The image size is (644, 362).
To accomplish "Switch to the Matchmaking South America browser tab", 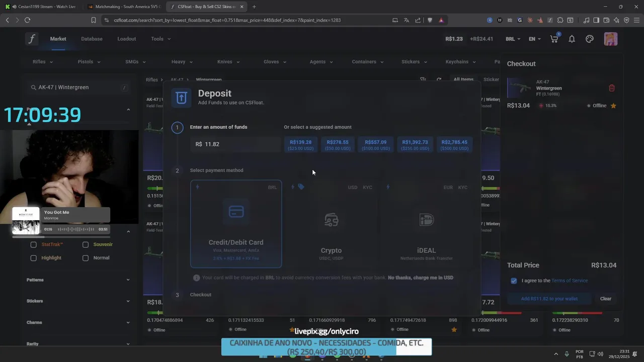I will tap(123, 7).
